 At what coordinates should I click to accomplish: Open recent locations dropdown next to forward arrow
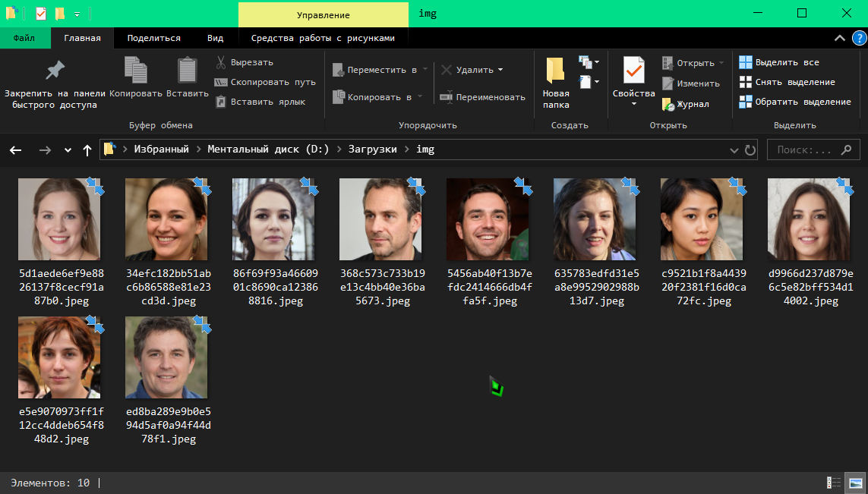[x=68, y=150]
